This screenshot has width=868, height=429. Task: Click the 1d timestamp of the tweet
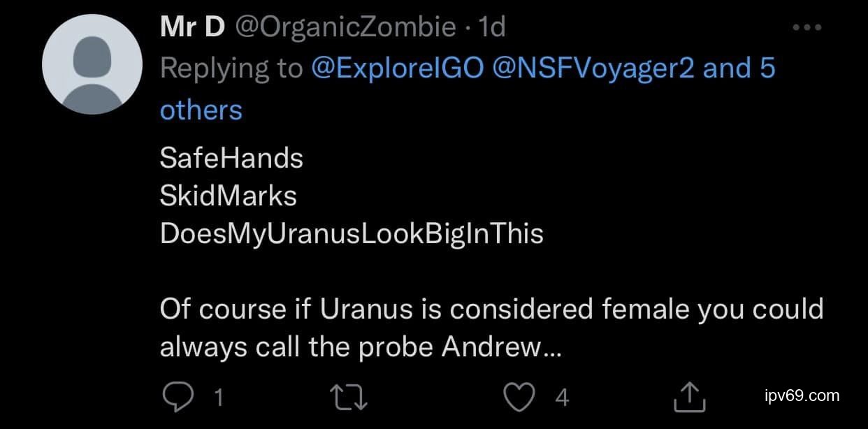[490, 28]
